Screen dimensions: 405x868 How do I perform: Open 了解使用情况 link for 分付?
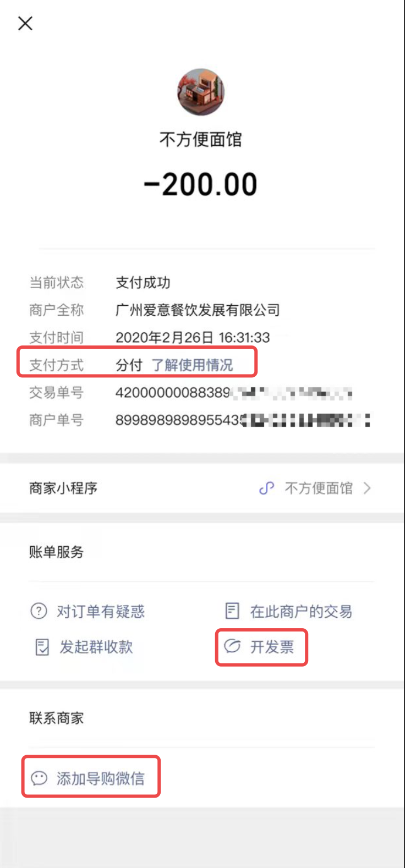pos(193,365)
